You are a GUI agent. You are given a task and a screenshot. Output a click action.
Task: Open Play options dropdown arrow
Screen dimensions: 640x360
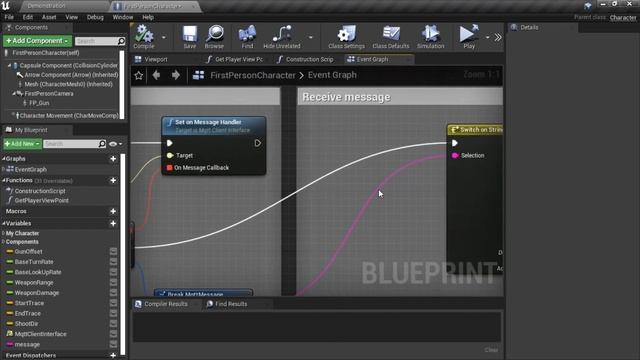tap(487, 38)
